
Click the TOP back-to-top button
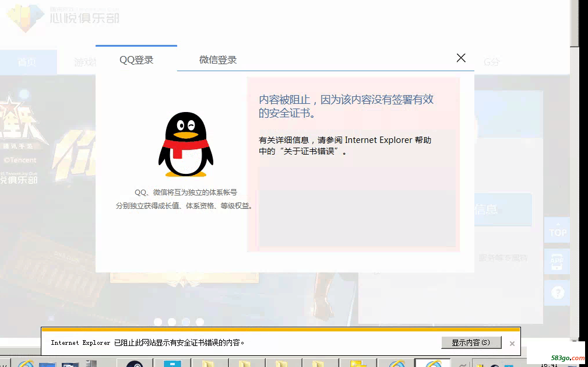click(x=557, y=230)
